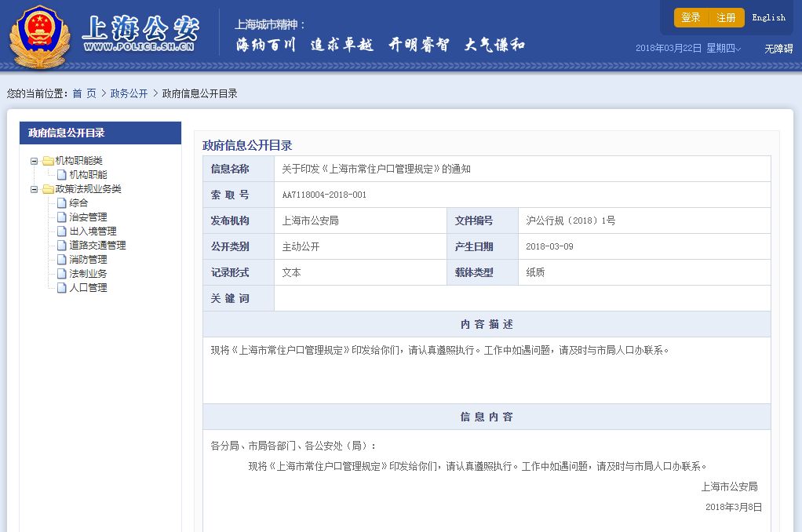802x532 pixels.
Task: Click the 纸质 carrier type value
Action: pyautogui.click(x=535, y=272)
